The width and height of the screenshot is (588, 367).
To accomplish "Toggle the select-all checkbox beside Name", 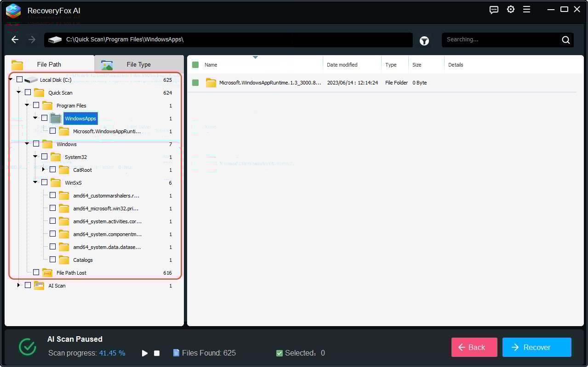I will (195, 65).
